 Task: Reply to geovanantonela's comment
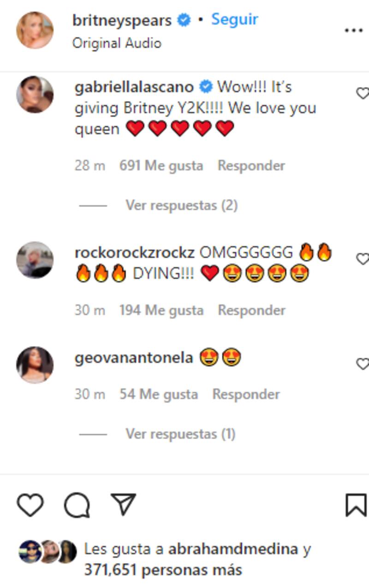pos(246,394)
